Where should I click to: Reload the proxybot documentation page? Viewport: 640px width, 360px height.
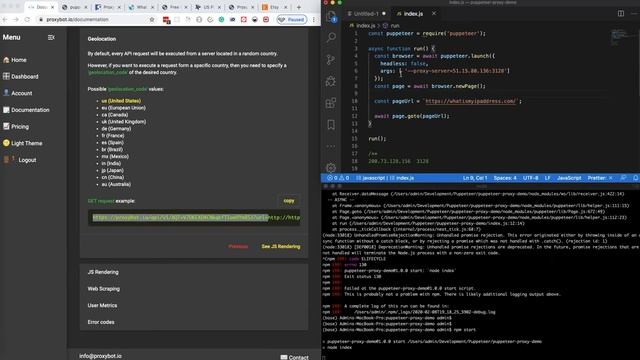[27, 20]
